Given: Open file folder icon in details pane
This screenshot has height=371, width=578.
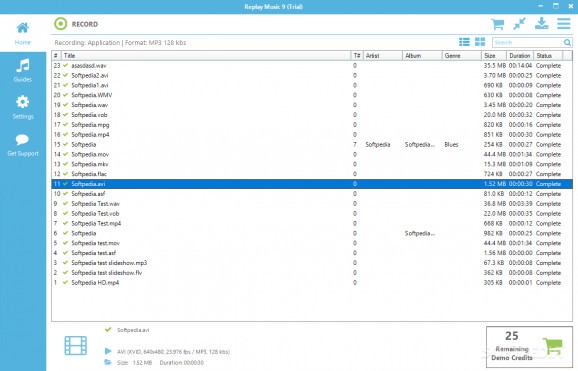Looking at the screenshot, I should point(108,362).
